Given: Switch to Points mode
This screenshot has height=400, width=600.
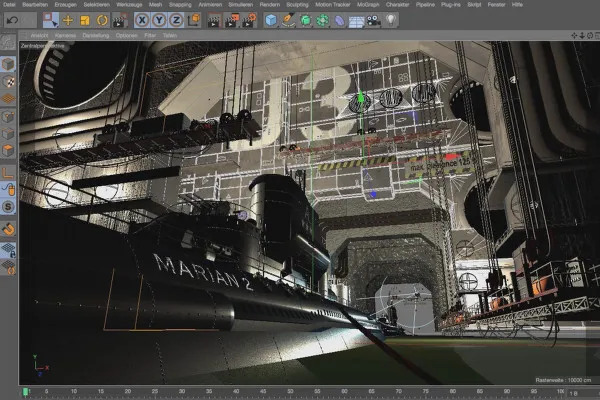Looking at the screenshot, I should click(x=8, y=116).
